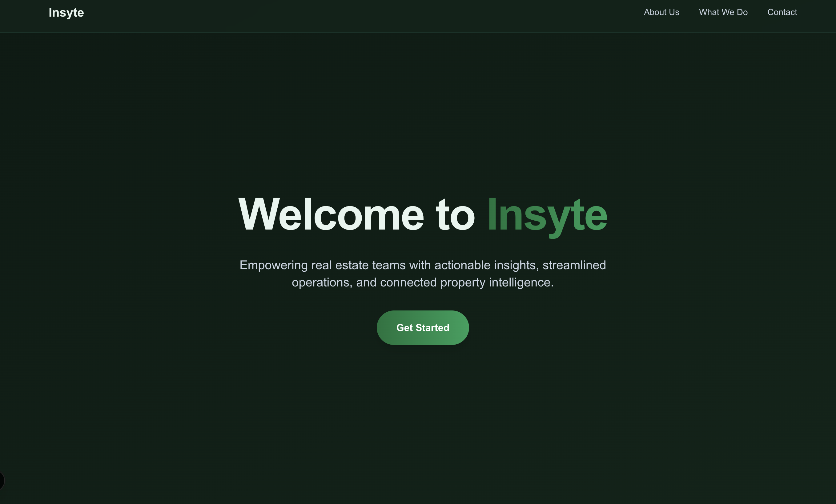The image size is (836, 504).
Task: Click the word Us in About Us
Action: point(674,12)
